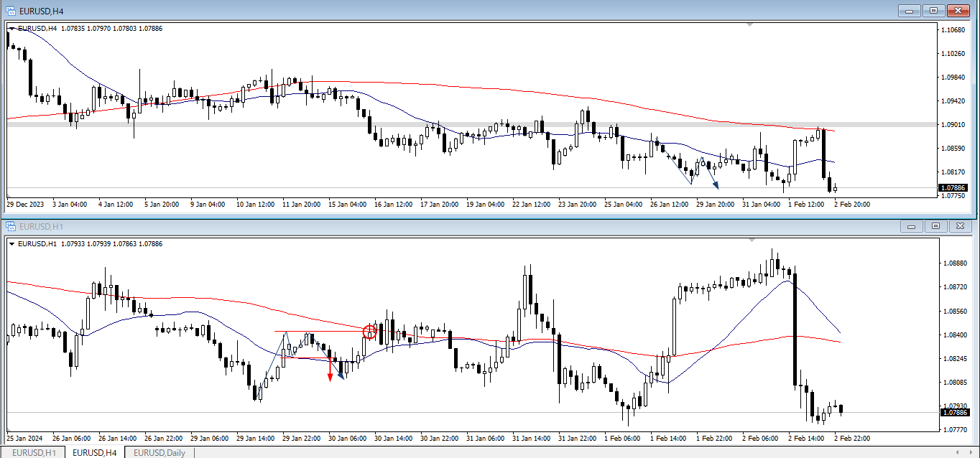Click the chart shift triangle on H4 chart
Screen dimensions: 980x458
pos(750,25)
